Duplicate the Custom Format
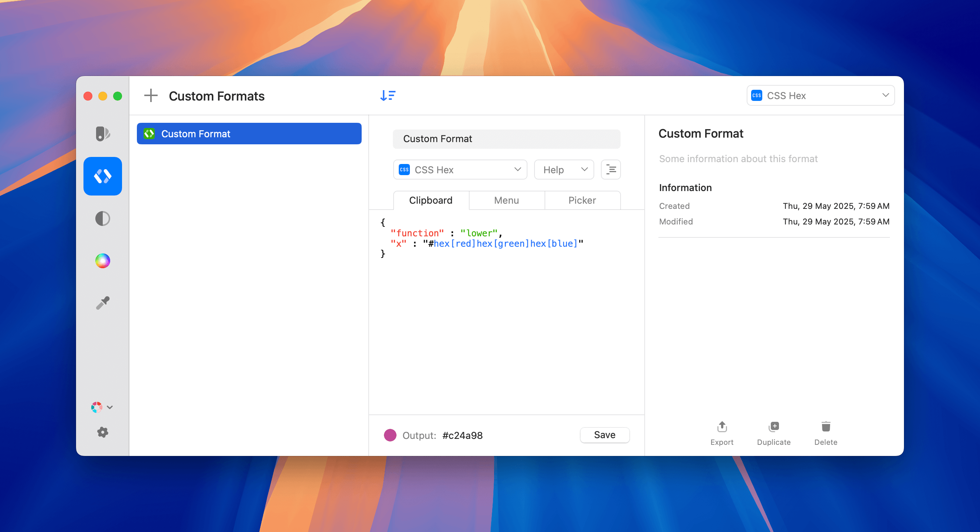Viewport: 980px width, 532px height. [773, 433]
